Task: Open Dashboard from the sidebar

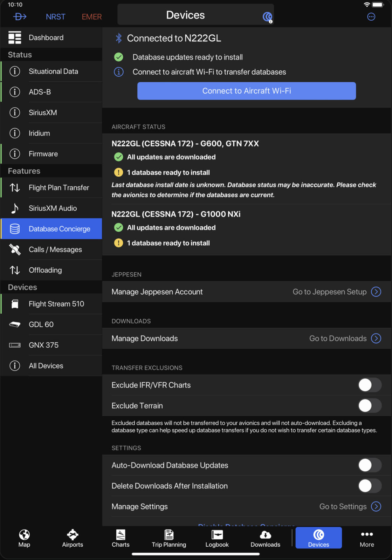Action: coord(51,37)
